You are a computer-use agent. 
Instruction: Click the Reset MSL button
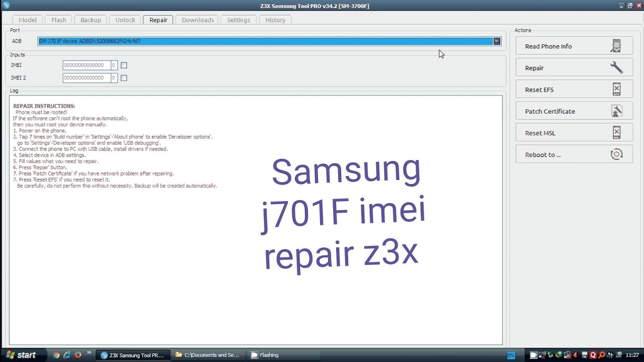tap(574, 133)
